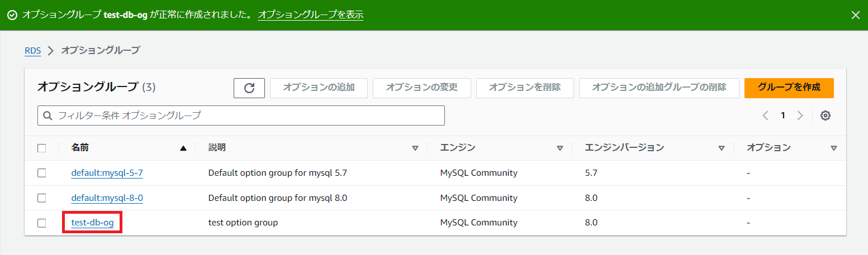The height and width of the screenshot is (255, 868).
Task: Click the グループを作成 button
Action: 789,88
